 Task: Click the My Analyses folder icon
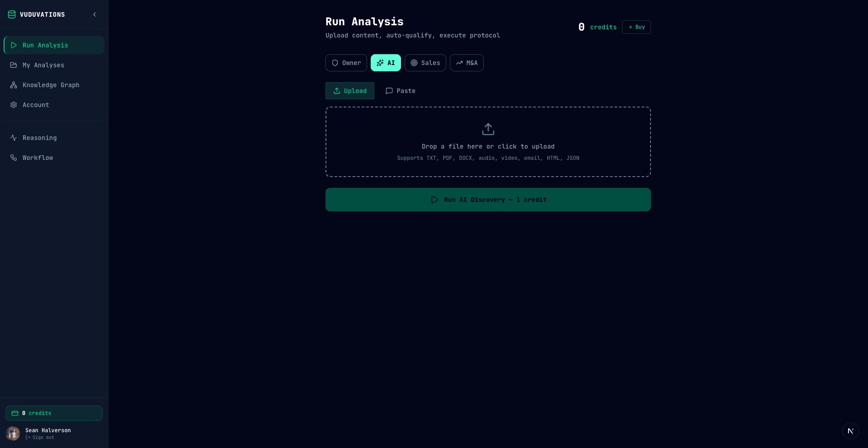(x=14, y=65)
